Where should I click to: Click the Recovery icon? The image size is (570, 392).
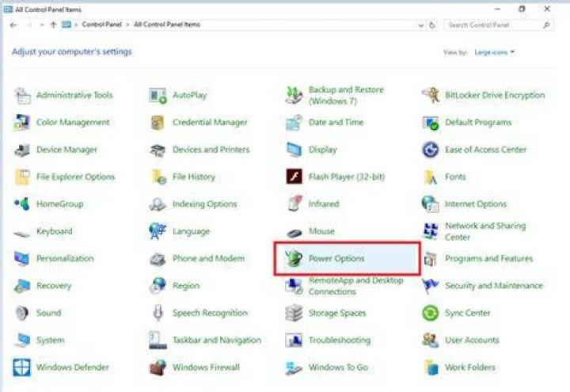22,286
